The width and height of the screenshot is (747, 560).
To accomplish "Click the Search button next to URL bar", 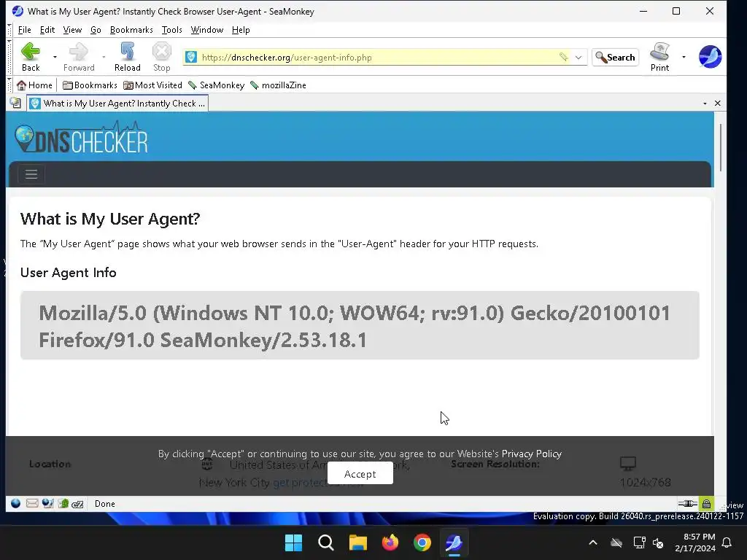I will tap(615, 57).
